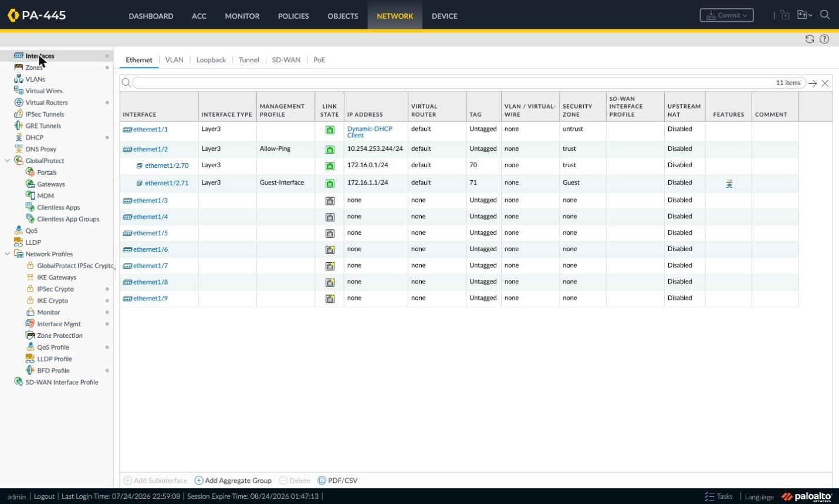Open Portals under GlobalProtect
Viewport: 839px width, 504px height.
tap(47, 172)
